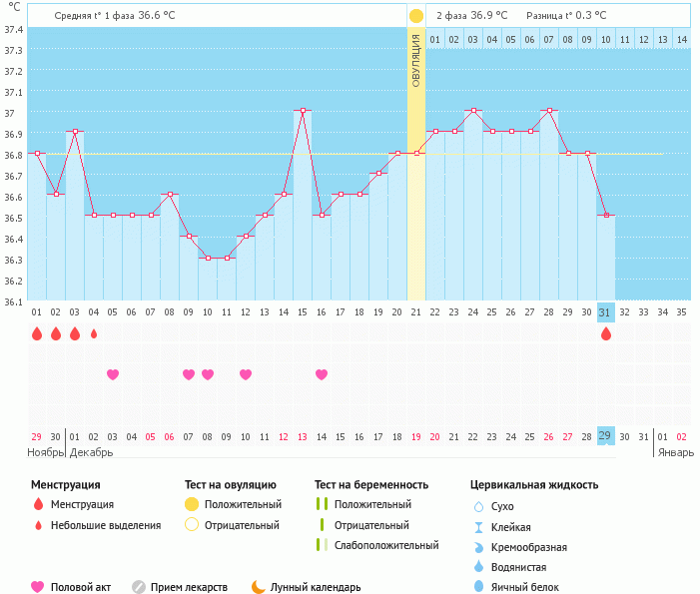Click the moon calendar icon in the legend

coord(259,587)
